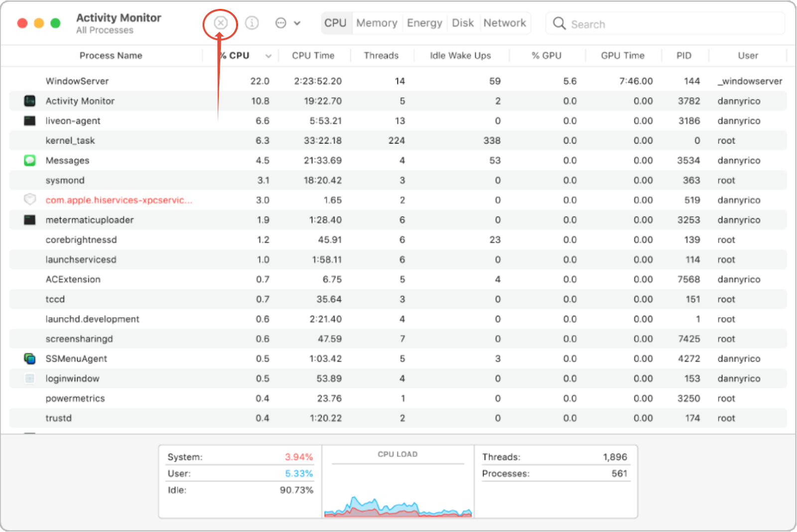
Task: Select the trustd process
Action: point(398,418)
